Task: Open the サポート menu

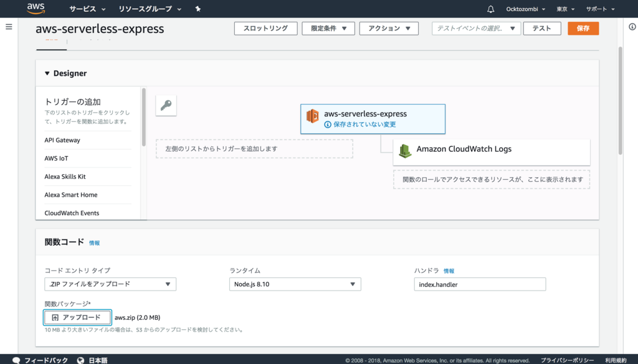Action: 600,9
